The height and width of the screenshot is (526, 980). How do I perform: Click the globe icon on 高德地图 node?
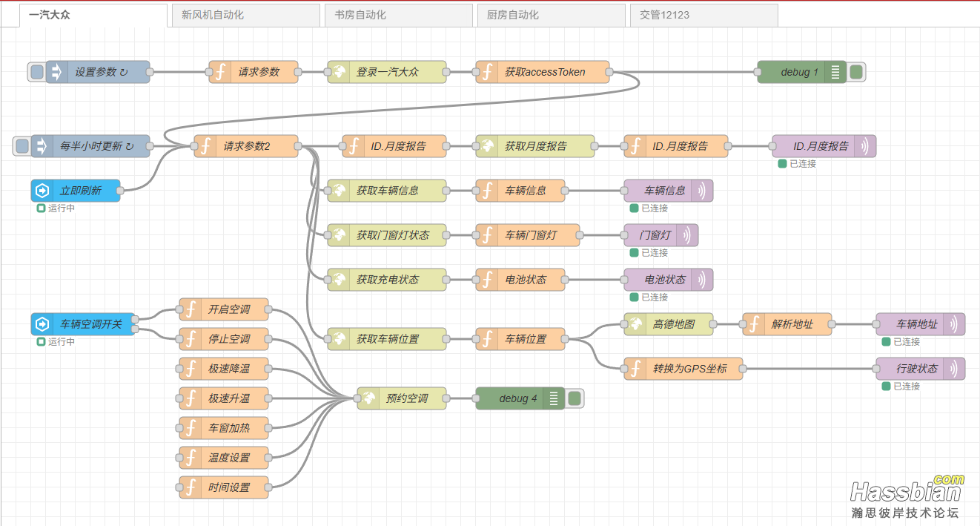point(635,324)
